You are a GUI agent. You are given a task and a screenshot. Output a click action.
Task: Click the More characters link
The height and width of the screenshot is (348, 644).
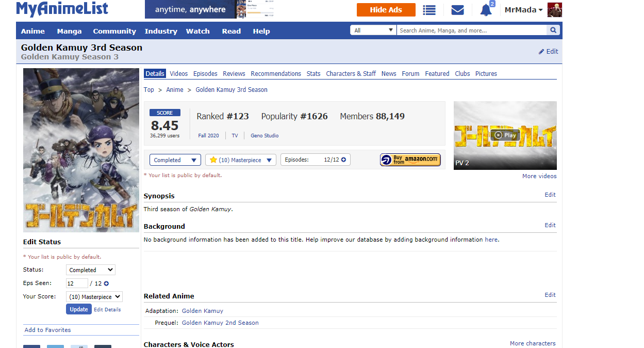(533, 343)
